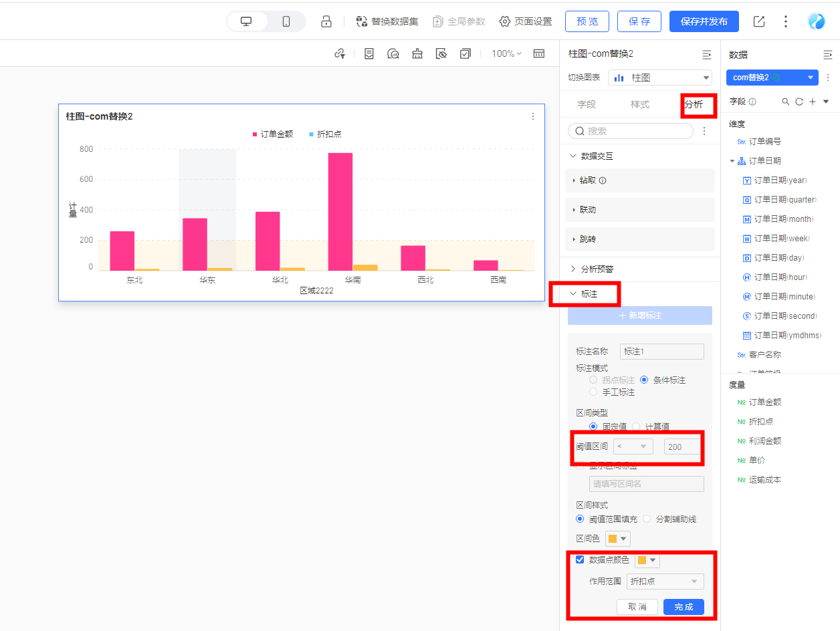Switch to the 样式 tab
This screenshot has height=631, width=840.
click(x=640, y=105)
